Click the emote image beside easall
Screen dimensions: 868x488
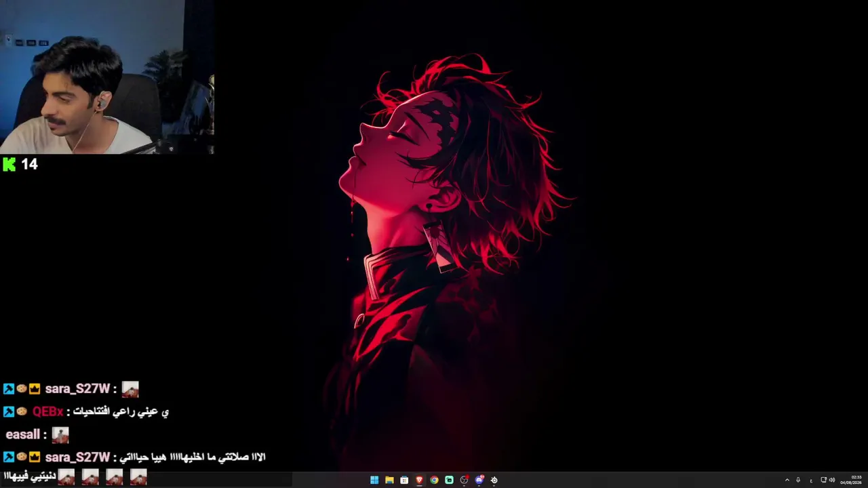pyautogui.click(x=60, y=434)
